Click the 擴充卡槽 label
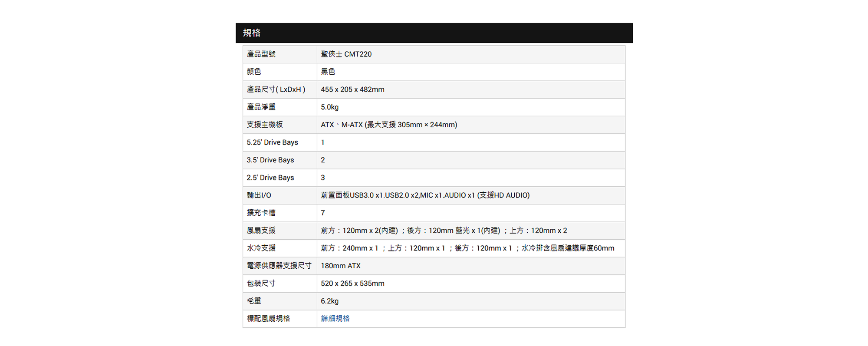 (x=261, y=213)
